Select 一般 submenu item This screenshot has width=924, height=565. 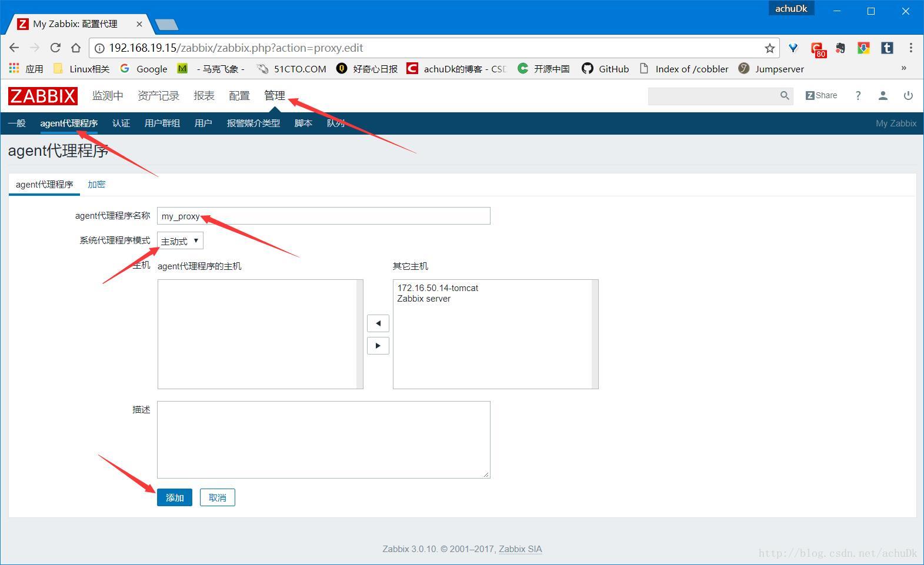click(x=17, y=123)
